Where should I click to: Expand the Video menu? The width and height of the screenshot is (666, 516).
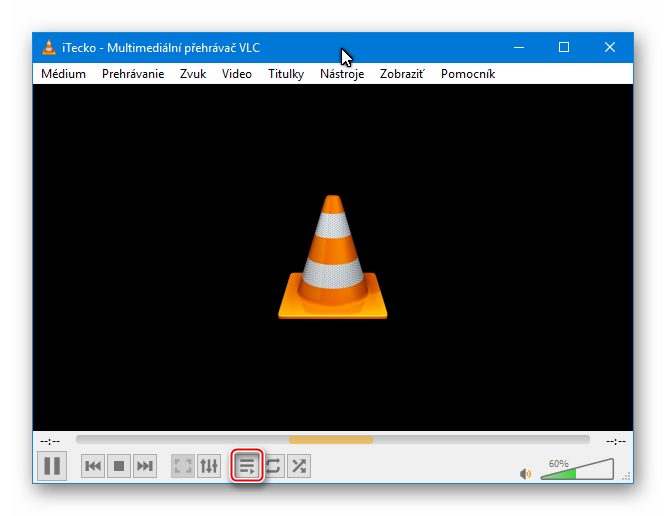[237, 74]
